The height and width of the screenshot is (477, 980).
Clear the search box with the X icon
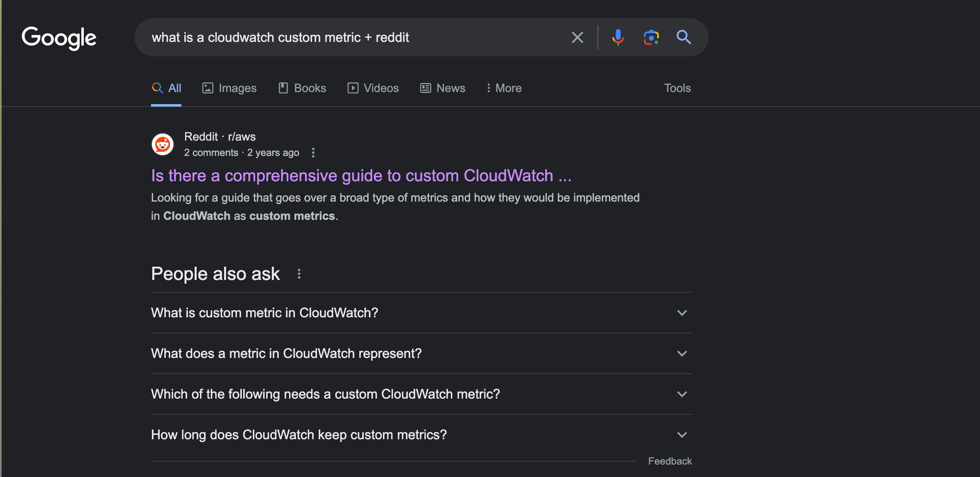(577, 37)
